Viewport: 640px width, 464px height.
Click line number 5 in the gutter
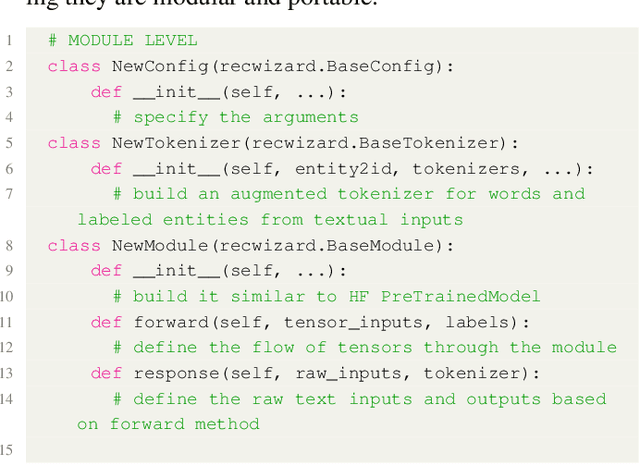tap(8, 143)
